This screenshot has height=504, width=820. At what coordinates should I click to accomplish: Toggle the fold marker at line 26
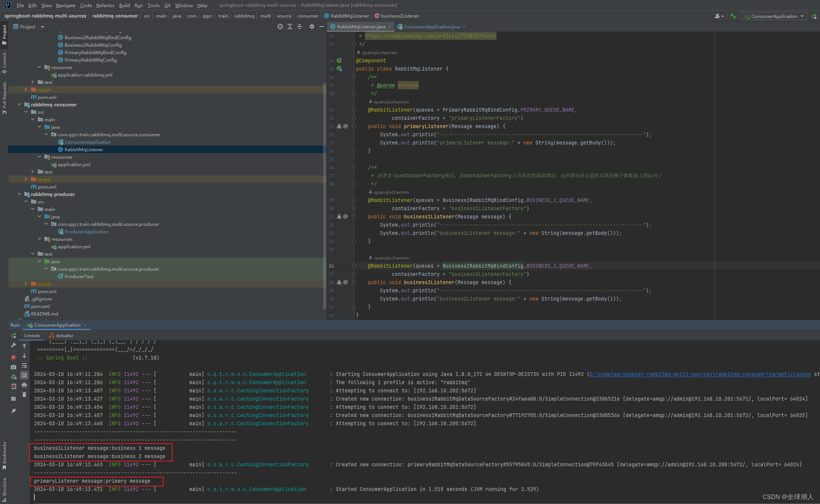pyautogui.click(x=354, y=167)
